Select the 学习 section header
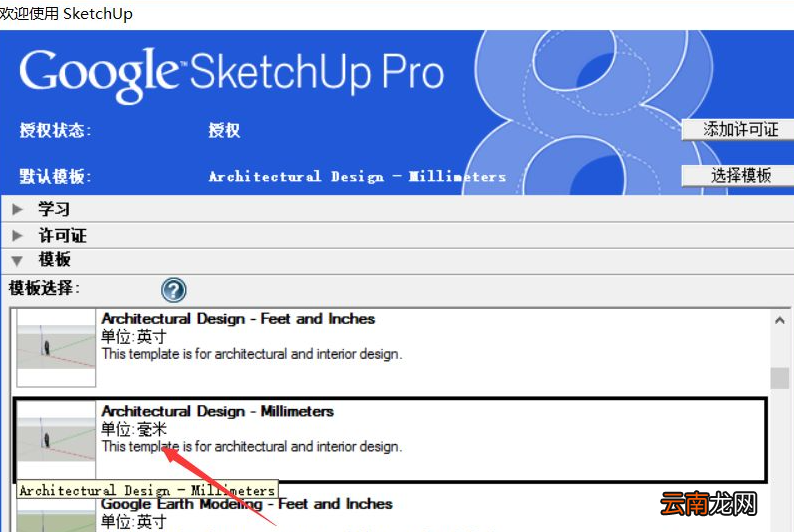The width and height of the screenshot is (794, 532). pyautogui.click(x=397, y=209)
